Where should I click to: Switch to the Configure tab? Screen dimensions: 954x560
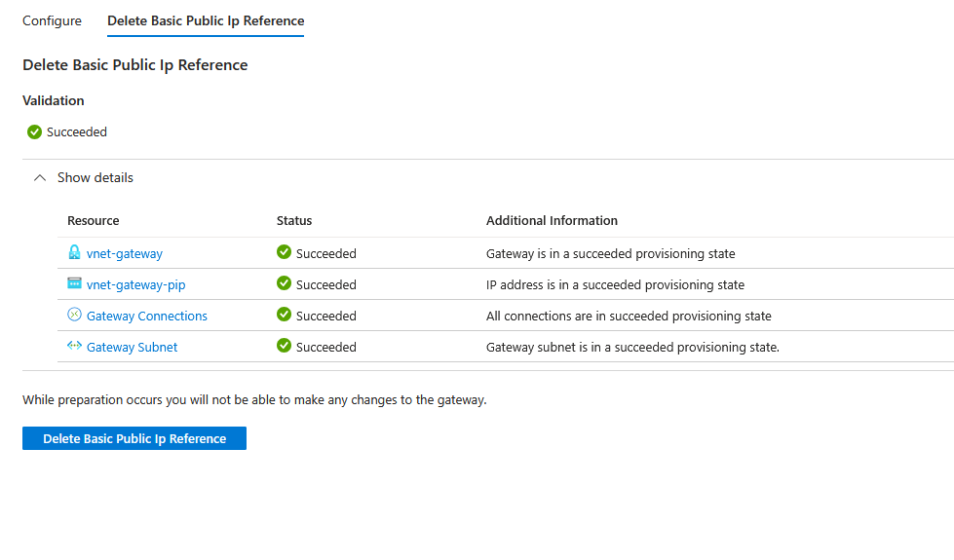(x=52, y=20)
